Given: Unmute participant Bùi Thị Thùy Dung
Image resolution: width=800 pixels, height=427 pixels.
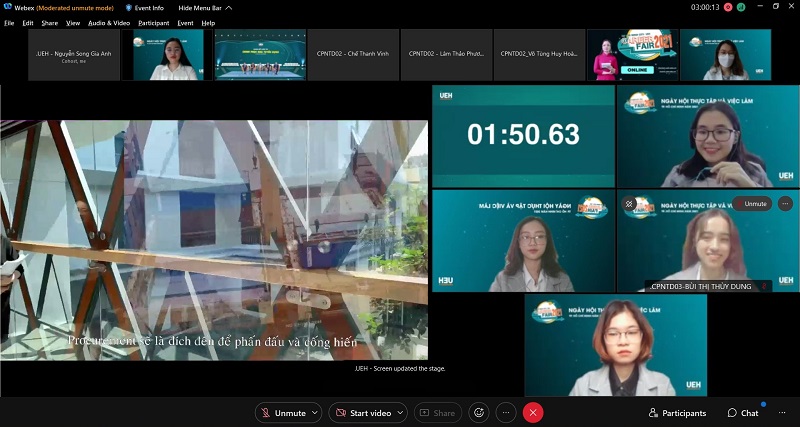Looking at the screenshot, I should pos(752,204).
